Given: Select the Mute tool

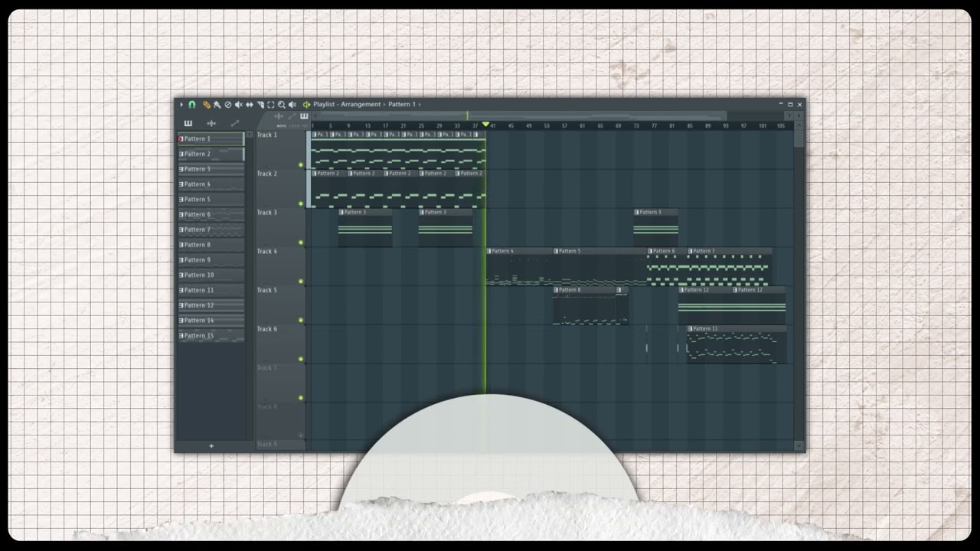Looking at the screenshot, I should tap(239, 104).
